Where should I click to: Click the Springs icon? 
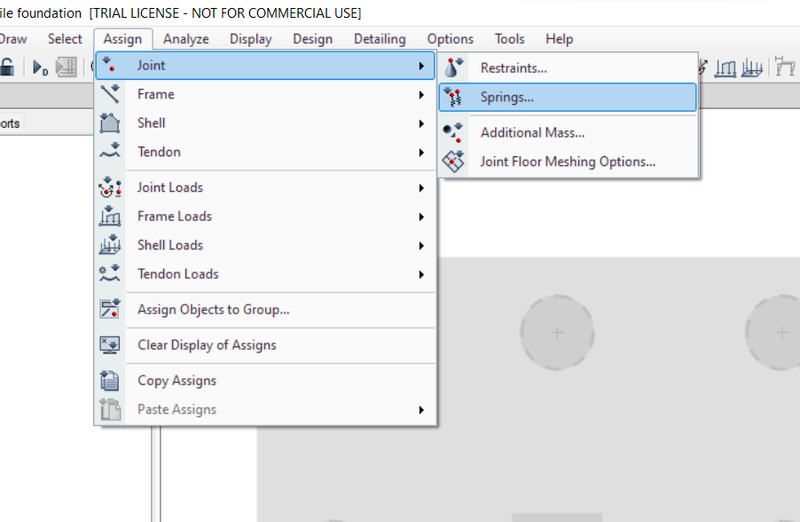pos(453,96)
